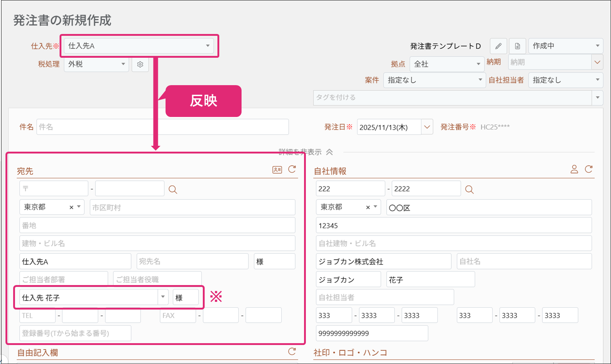Image resolution: width=611 pixels, height=364 pixels.
Task: Open tax settings gear icon beside 外税
Action: (x=140, y=64)
